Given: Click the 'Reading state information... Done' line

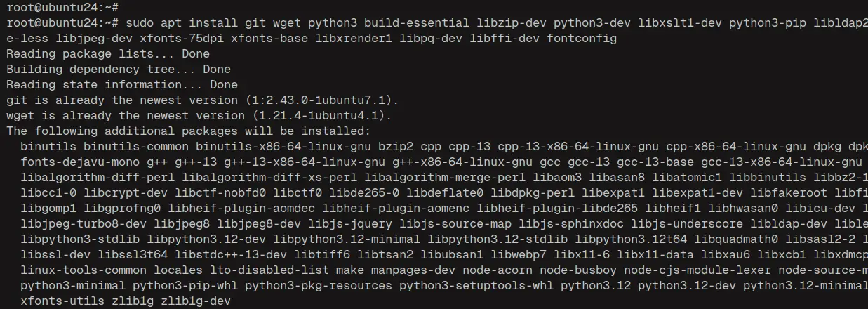Looking at the screenshot, I should [x=122, y=84].
